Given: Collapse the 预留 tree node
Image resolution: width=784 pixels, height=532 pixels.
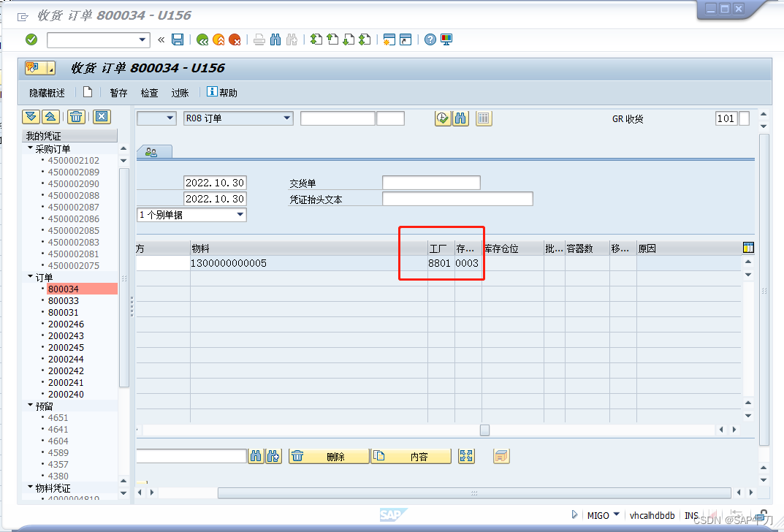Looking at the screenshot, I should click(x=31, y=405).
